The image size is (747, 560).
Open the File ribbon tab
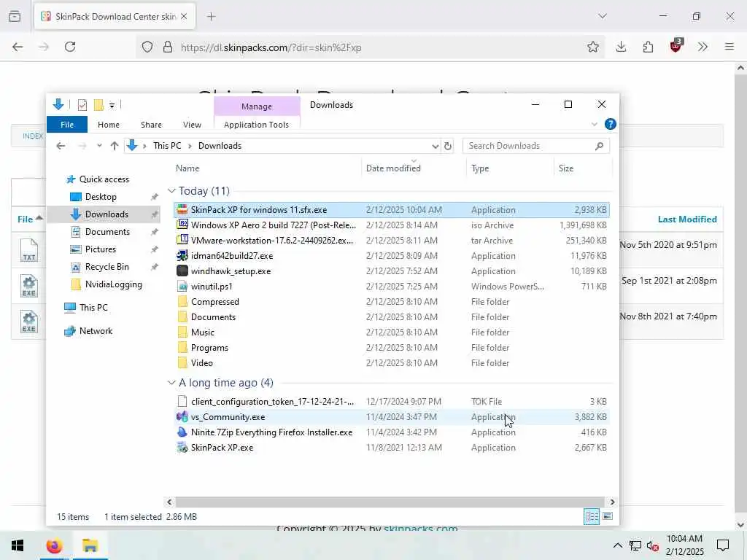pos(67,125)
